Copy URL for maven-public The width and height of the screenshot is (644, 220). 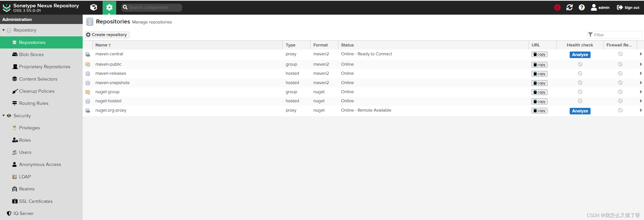coord(539,65)
